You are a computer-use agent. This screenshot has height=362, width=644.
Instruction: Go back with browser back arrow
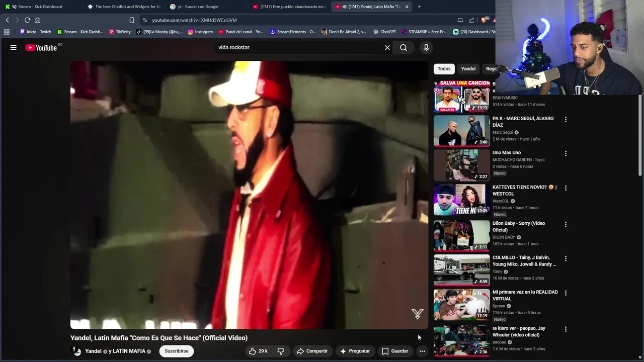point(7,20)
